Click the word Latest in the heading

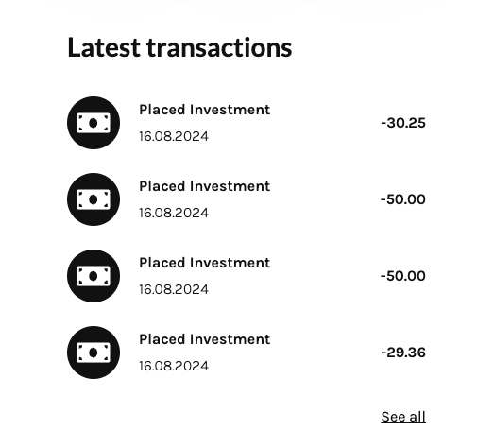(104, 47)
